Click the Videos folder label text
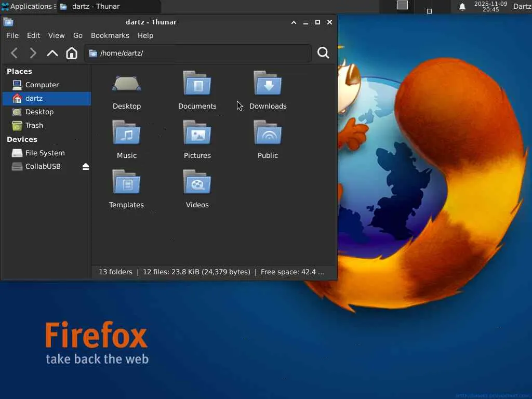The image size is (532, 399). coord(197,205)
